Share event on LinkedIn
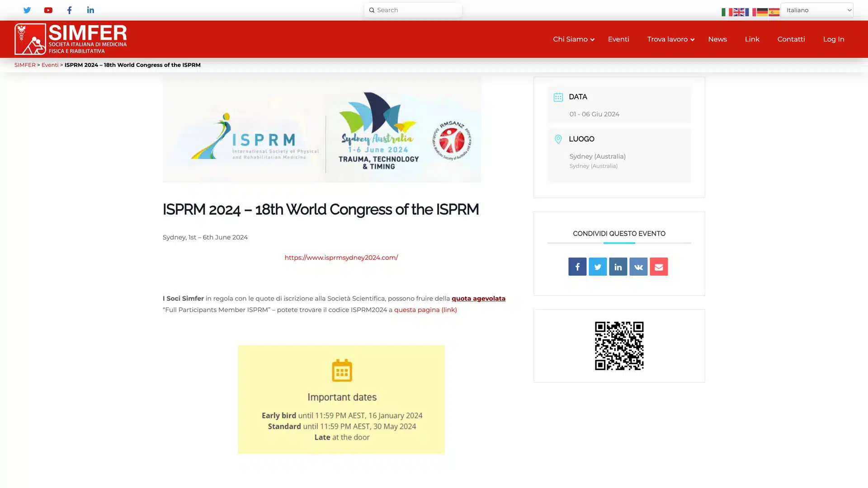 tap(618, 267)
